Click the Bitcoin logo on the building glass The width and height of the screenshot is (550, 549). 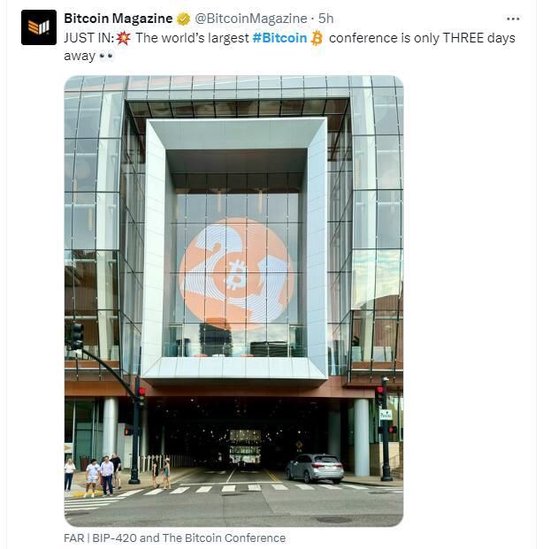pos(236,274)
